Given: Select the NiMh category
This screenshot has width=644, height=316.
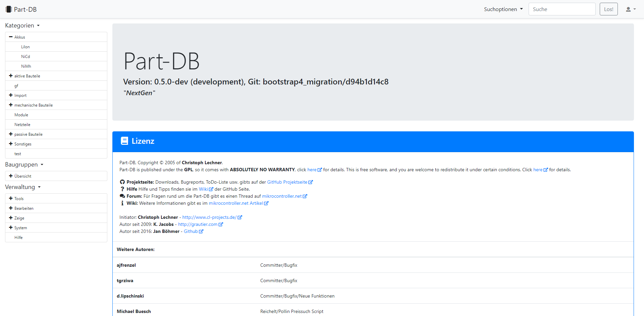Looking at the screenshot, I should pos(56,66).
